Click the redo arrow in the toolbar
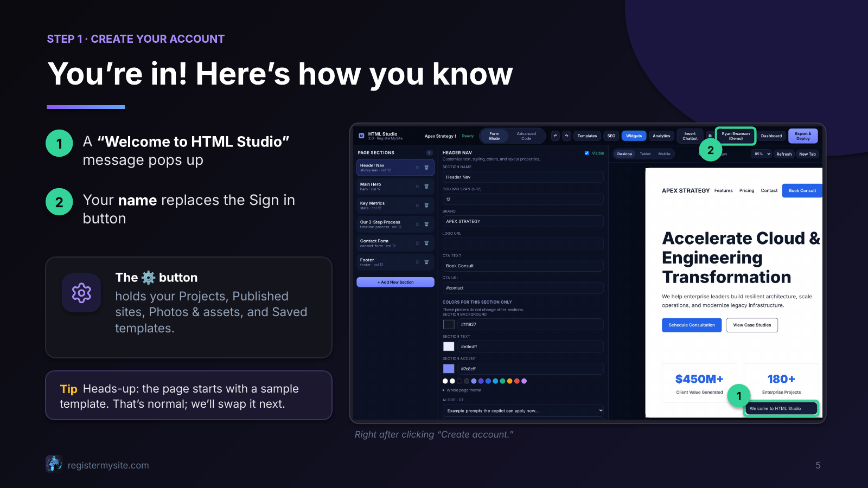Viewport: 868px width, 488px height. (566, 136)
